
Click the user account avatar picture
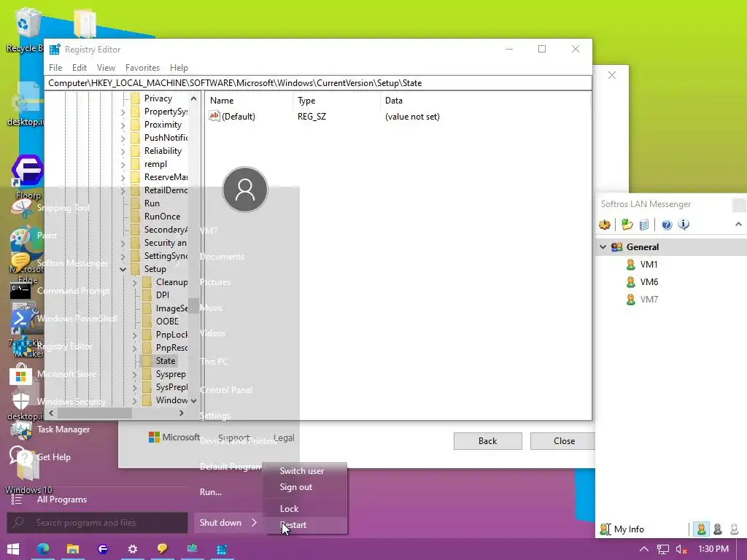tap(245, 190)
